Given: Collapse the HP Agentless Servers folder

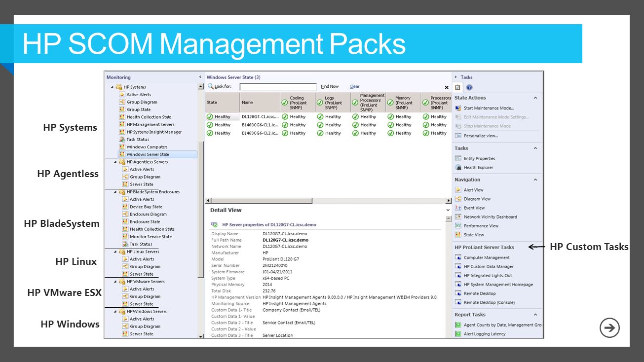Looking at the screenshot, I should [x=115, y=162].
